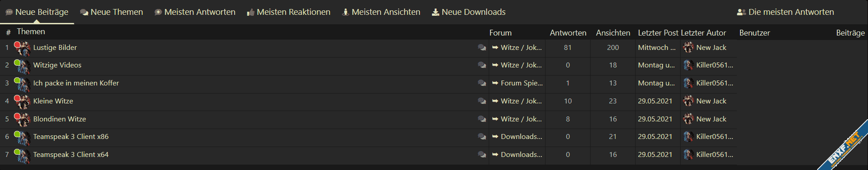Click thumbs-up icon of Meisten Reaktionen
The width and height of the screenshot is (868, 170).
tap(250, 13)
